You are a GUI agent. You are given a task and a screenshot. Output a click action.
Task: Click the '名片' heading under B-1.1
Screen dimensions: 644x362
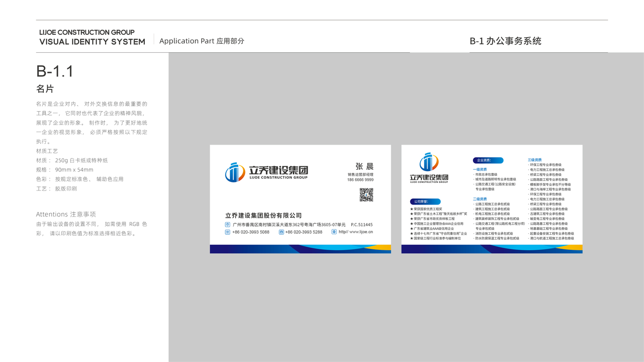click(45, 89)
